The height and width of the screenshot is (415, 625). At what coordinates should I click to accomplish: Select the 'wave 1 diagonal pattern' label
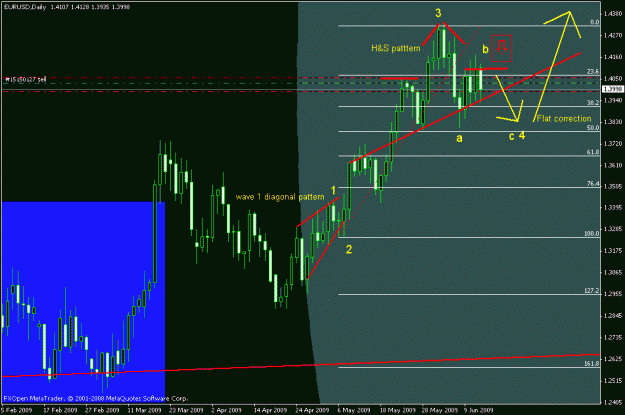coord(280,197)
